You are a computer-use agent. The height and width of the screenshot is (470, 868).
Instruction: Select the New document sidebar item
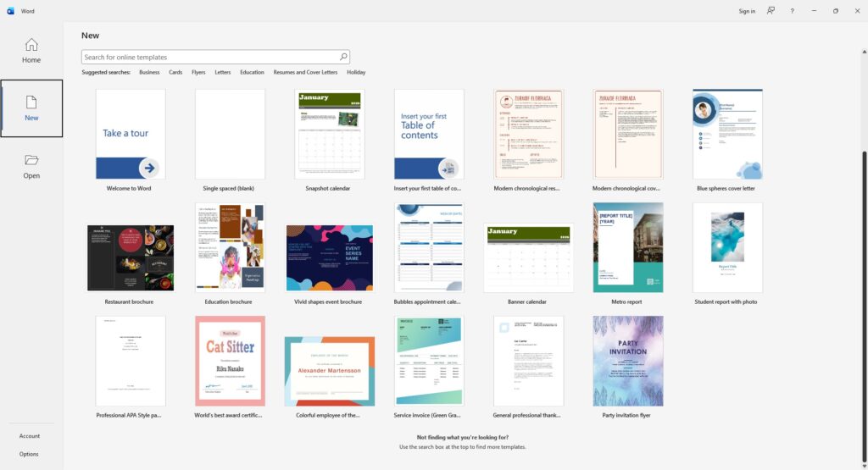point(31,108)
